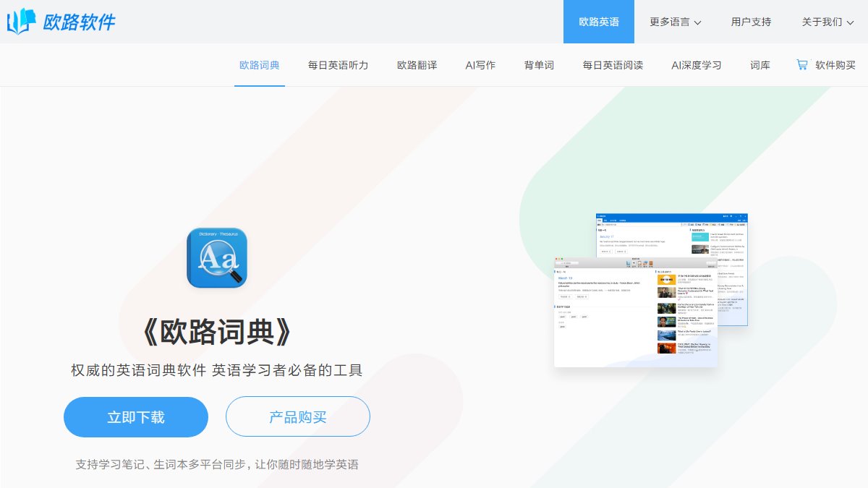Open the AI深度学习 tab
The image size is (868, 488).
tap(697, 65)
